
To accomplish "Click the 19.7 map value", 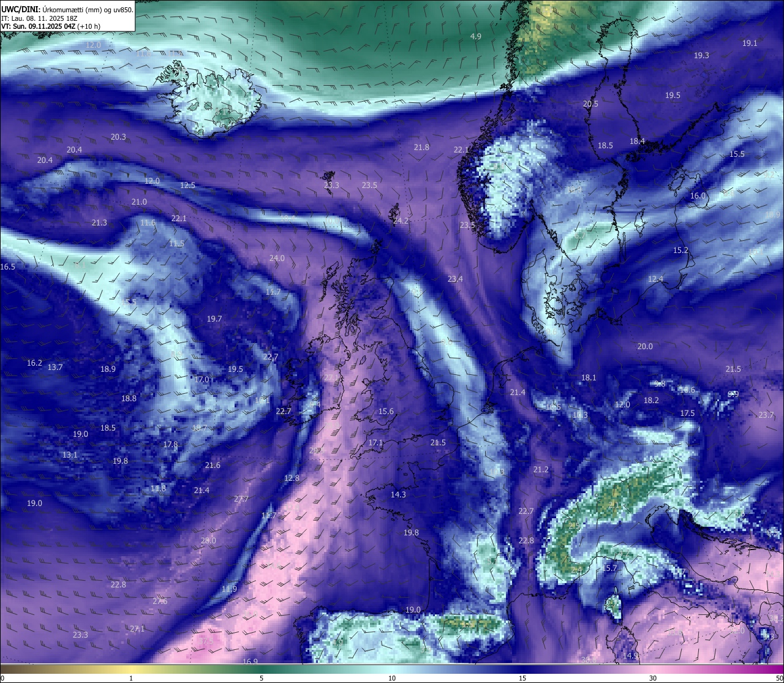I will coord(214,319).
